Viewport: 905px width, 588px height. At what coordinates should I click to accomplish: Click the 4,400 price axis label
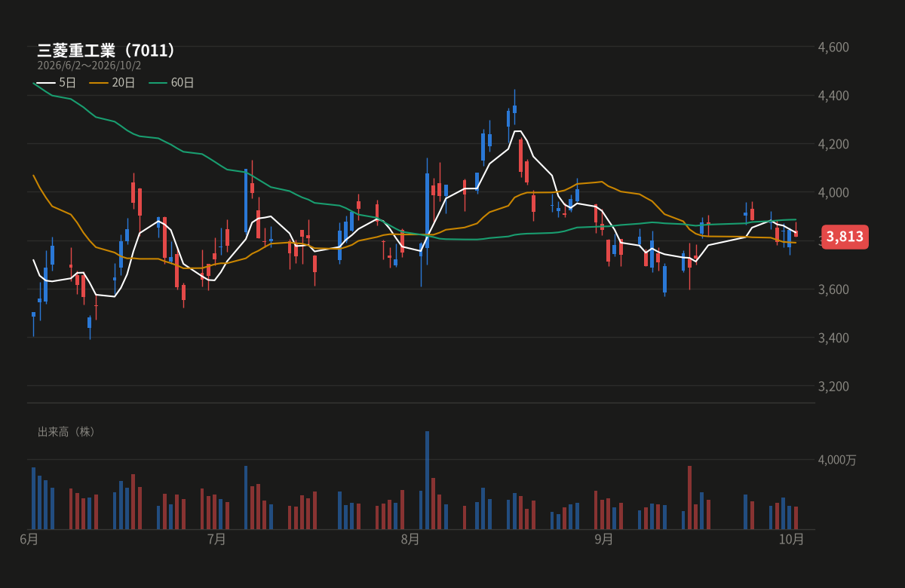(833, 96)
